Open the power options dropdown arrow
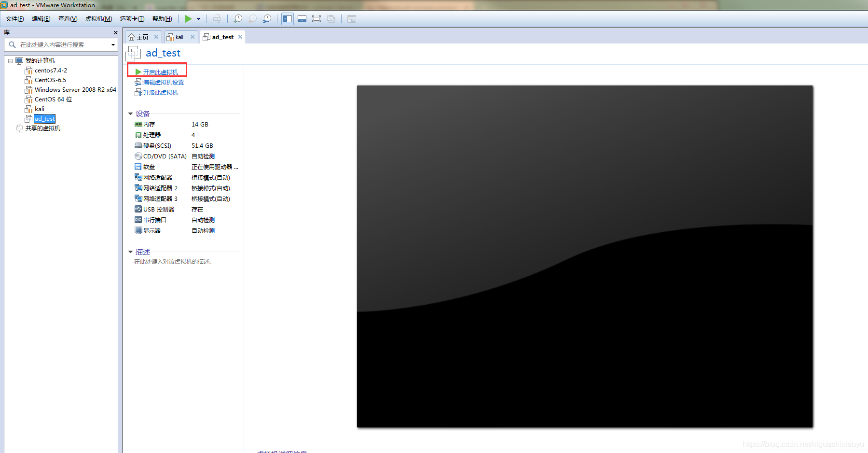Screen dimensions: 868x453 pos(198,19)
